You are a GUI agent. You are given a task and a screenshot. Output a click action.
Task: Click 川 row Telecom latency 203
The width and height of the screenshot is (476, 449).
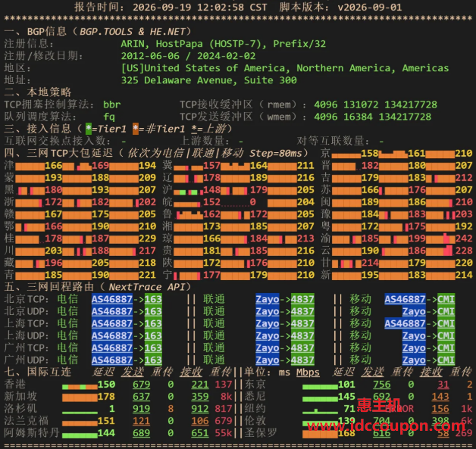53,251
